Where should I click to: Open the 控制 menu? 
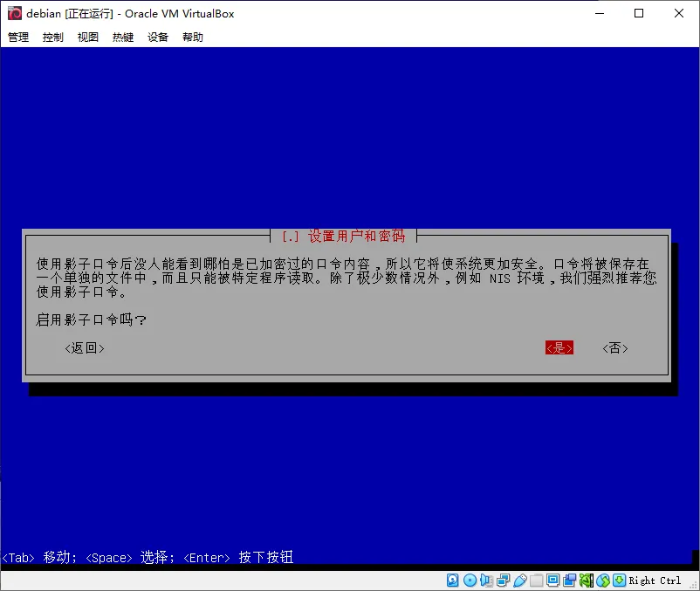[x=53, y=37]
